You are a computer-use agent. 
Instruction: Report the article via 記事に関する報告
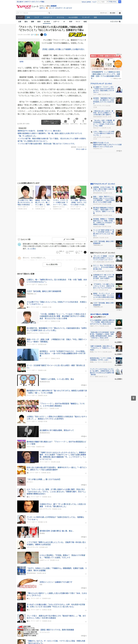pyautogui.click(x=23, y=124)
